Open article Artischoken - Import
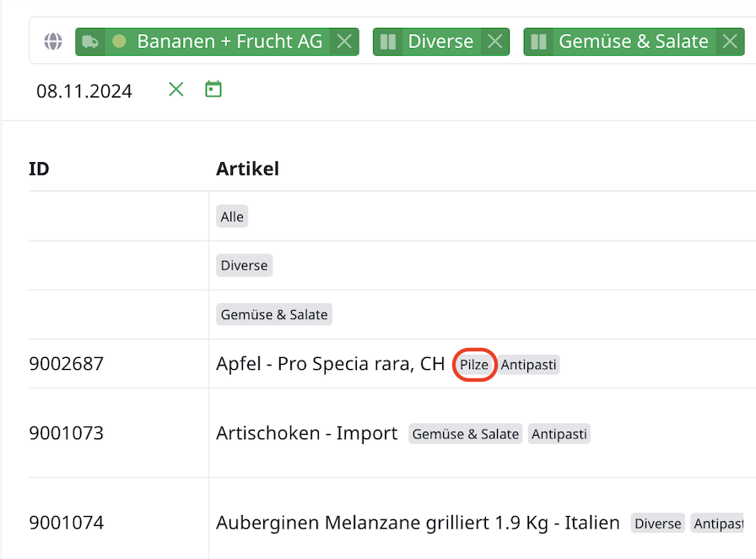Viewport: 756px width, 559px height. point(306,434)
